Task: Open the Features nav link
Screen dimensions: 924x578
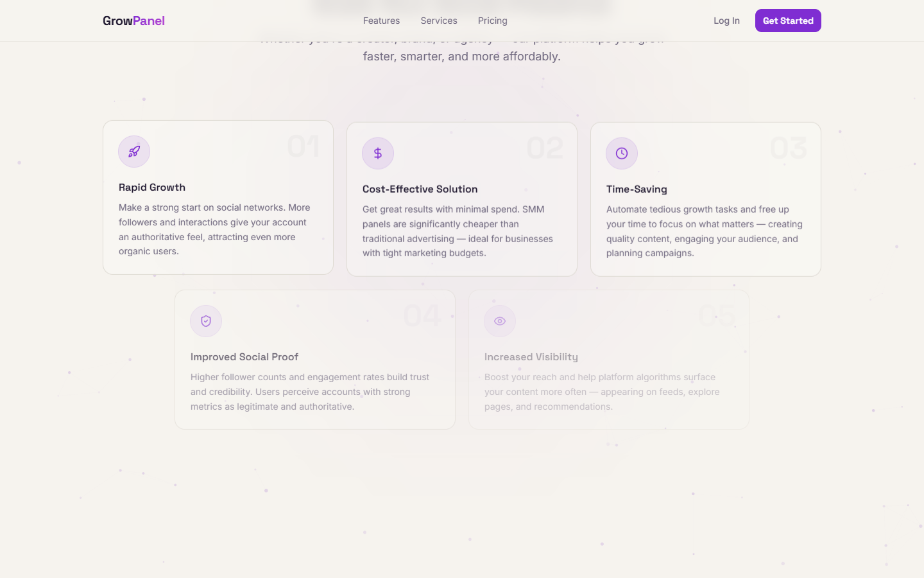Action: click(x=381, y=21)
